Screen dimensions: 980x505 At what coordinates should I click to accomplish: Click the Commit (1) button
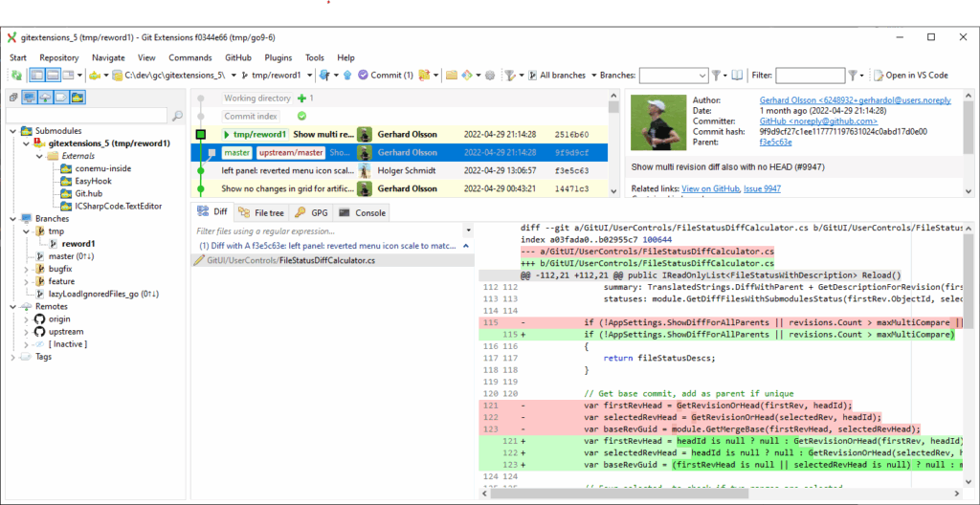click(386, 75)
